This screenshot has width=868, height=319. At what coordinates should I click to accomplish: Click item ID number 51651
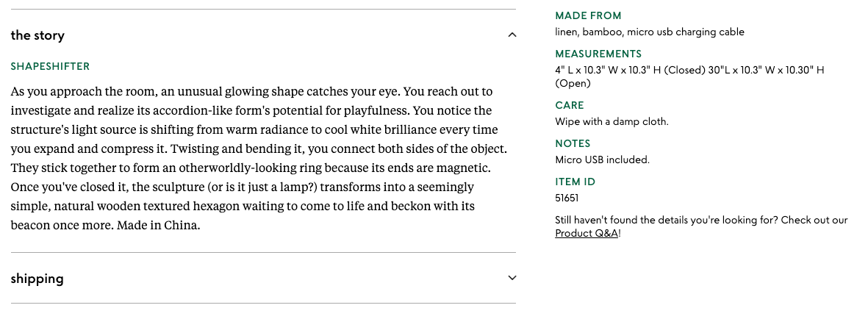click(568, 198)
